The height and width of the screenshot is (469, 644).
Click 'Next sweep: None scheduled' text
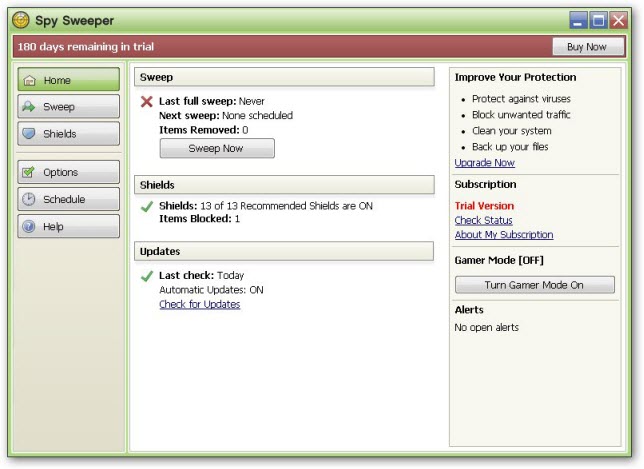point(226,116)
